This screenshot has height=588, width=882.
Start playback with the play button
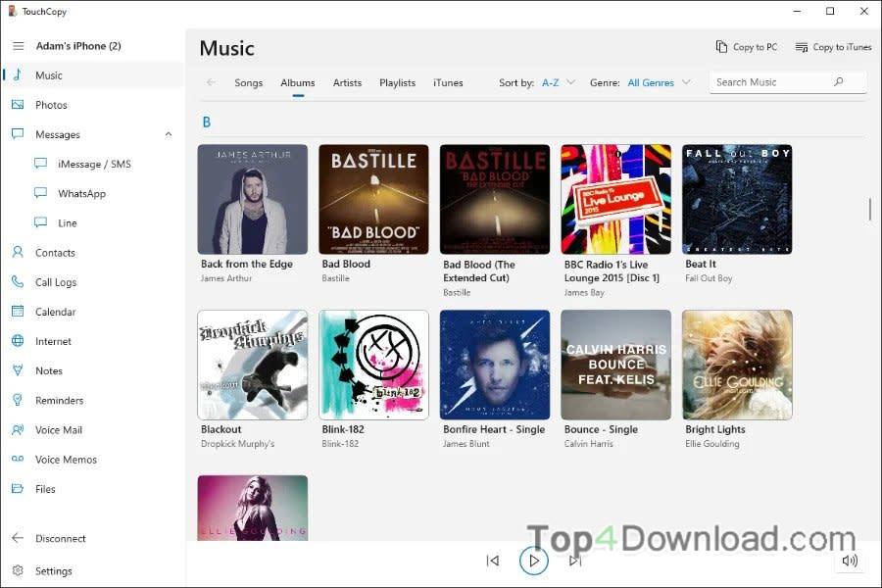[x=533, y=561]
